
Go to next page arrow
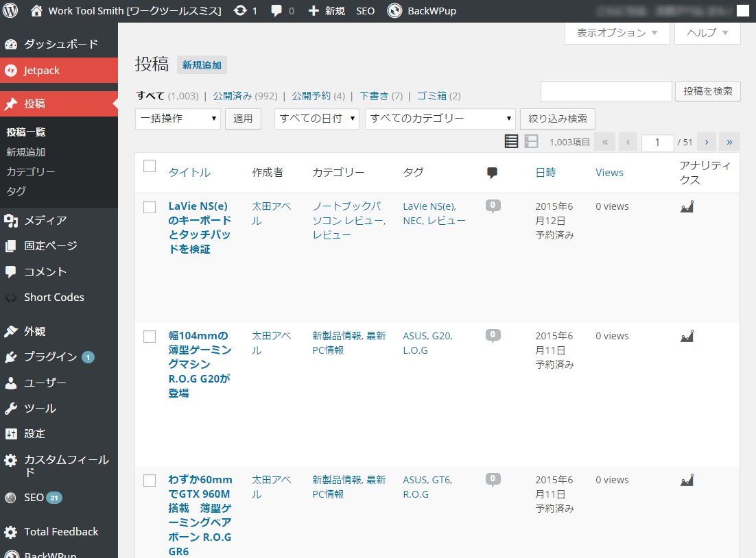coord(707,142)
